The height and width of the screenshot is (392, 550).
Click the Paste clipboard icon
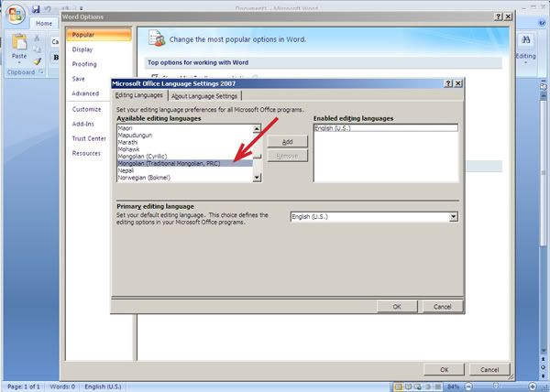[17, 42]
